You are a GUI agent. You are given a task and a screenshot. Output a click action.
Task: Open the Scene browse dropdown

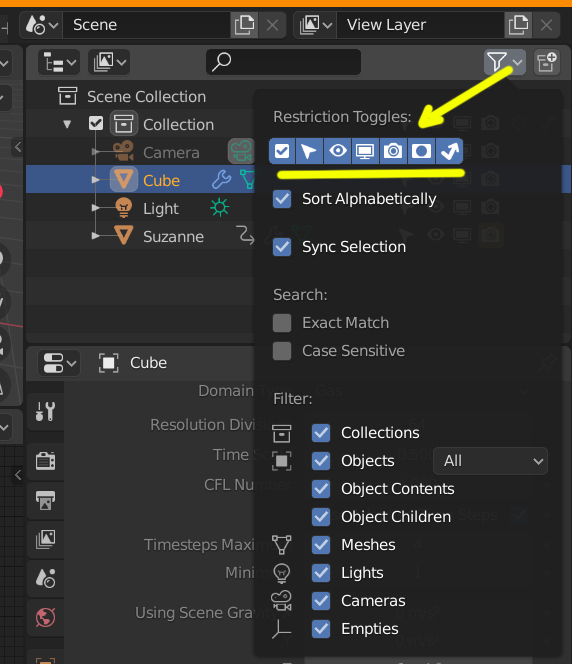coord(41,25)
